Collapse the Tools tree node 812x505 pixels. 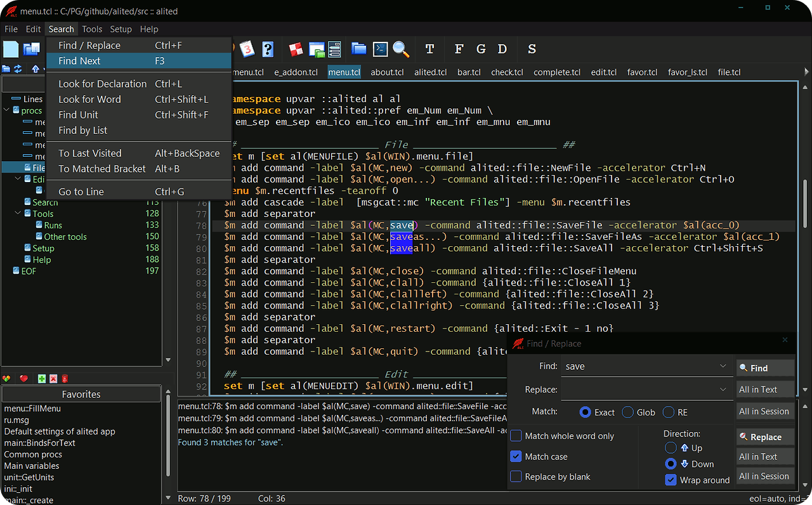(x=18, y=214)
